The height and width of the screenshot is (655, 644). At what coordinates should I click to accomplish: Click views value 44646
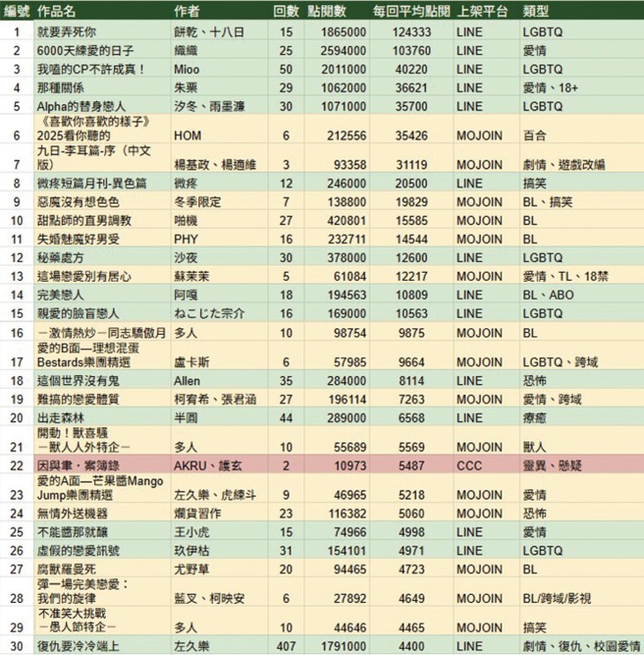350,628
